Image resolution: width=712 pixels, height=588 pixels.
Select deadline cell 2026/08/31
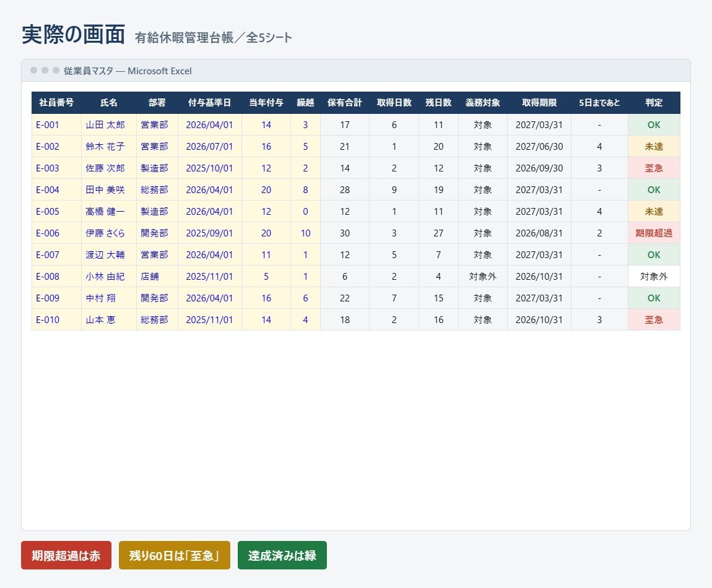(539, 233)
